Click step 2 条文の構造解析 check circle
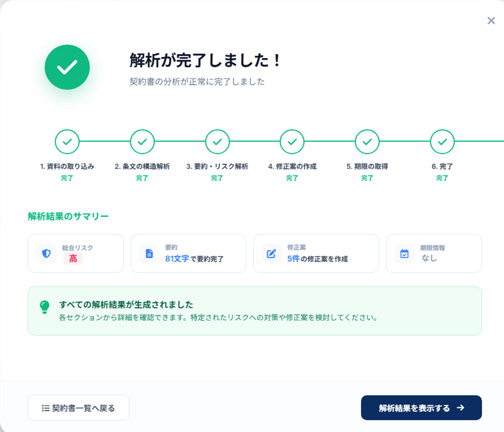Screen dimensions: 504x432 142,142
